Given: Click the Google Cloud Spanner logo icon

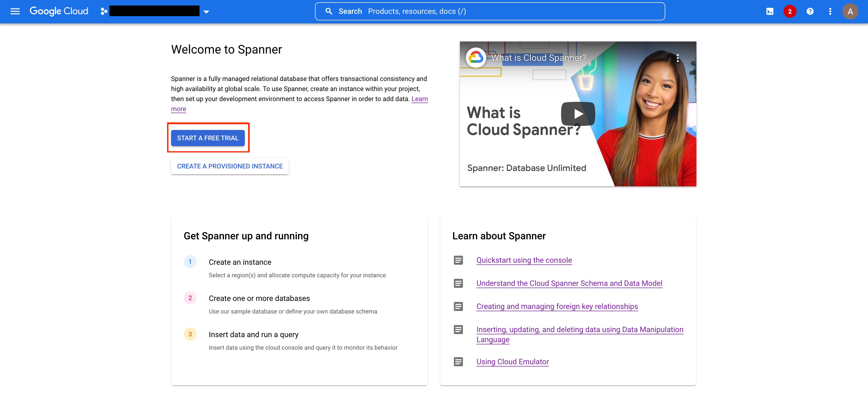Looking at the screenshot, I should tap(104, 11).
